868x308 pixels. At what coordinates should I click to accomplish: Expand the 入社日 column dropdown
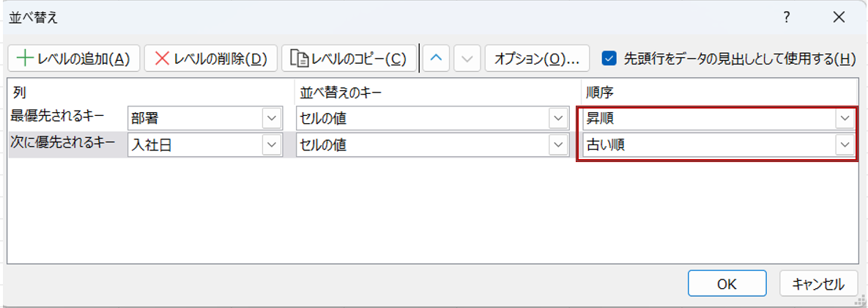click(271, 145)
